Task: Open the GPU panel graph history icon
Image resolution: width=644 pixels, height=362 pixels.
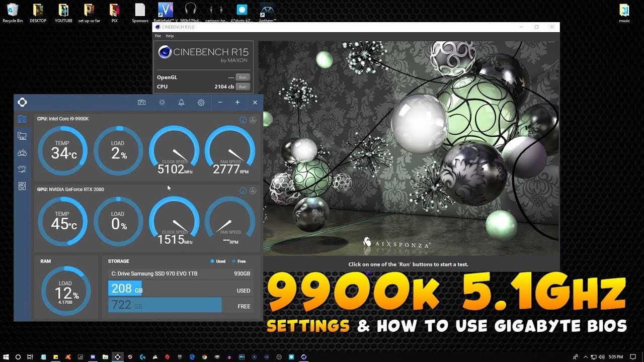Action: (x=253, y=191)
